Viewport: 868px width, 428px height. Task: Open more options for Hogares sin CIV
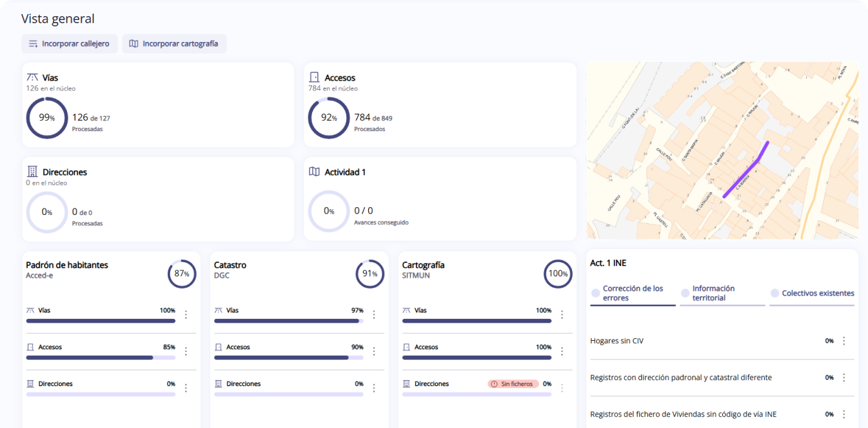click(843, 341)
